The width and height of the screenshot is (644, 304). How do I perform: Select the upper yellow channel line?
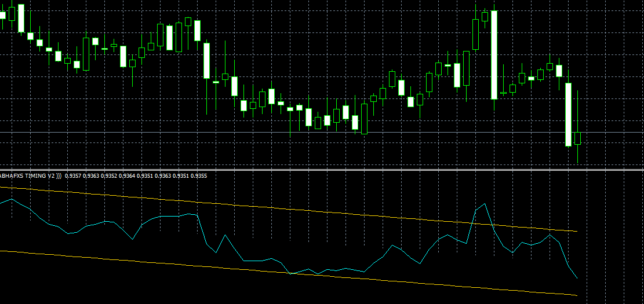[289, 209]
